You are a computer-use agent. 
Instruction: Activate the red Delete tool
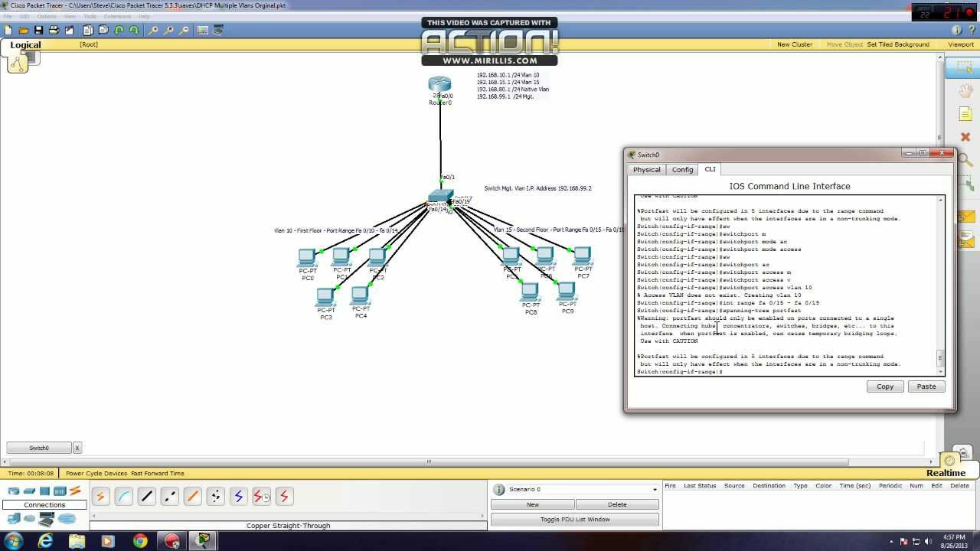tap(965, 137)
